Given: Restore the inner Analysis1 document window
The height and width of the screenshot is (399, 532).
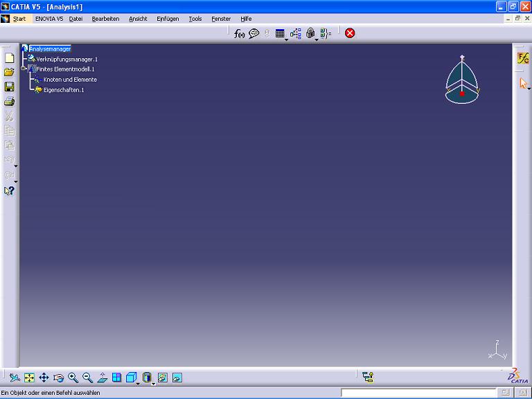Looking at the screenshot, I should [x=517, y=19].
